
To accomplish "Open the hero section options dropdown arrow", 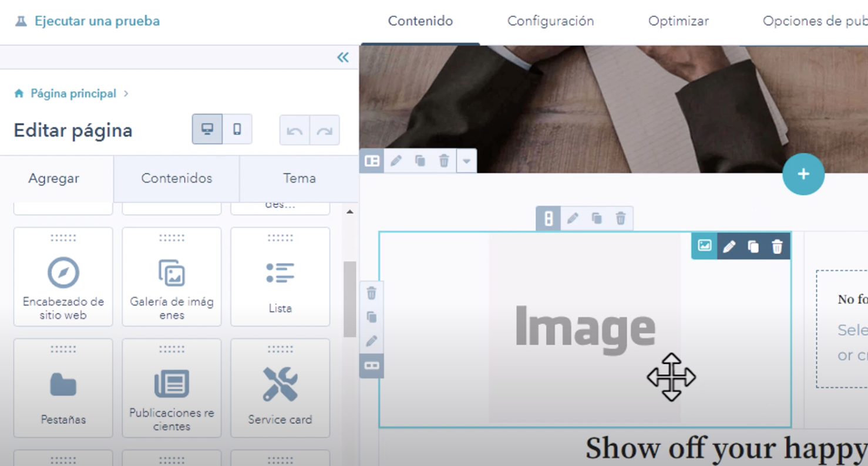I will point(466,161).
